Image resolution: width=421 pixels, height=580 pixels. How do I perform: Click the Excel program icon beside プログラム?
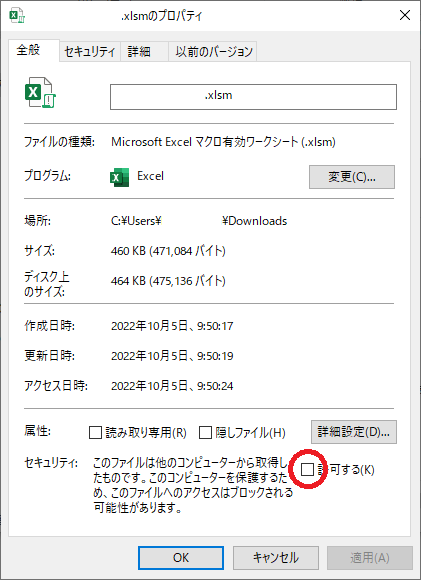tap(119, 177)
